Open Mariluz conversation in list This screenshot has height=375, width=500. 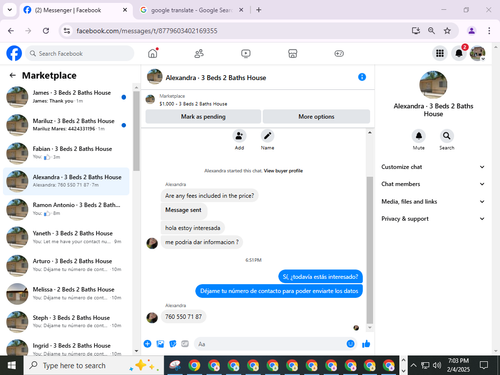(67, 125)
